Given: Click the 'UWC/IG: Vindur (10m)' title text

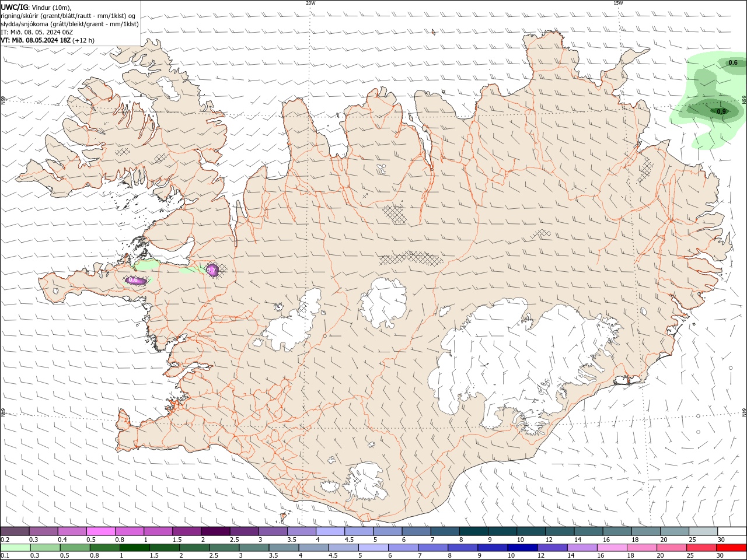Looking at the screenshot, I should point(36,7).
